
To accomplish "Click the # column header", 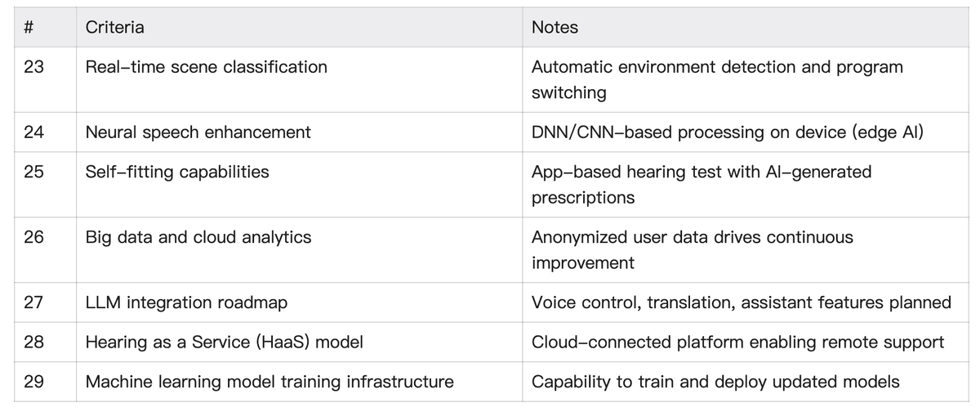I will click(x=29, y=27).
